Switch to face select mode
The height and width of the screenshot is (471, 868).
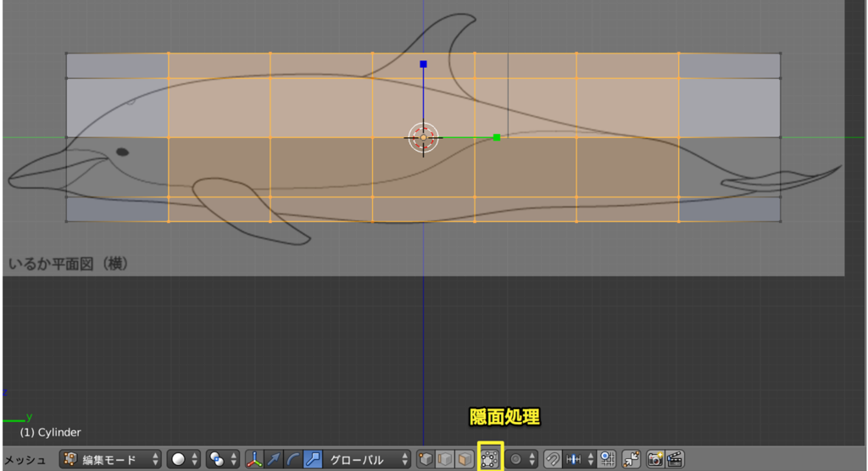[465, 459]
